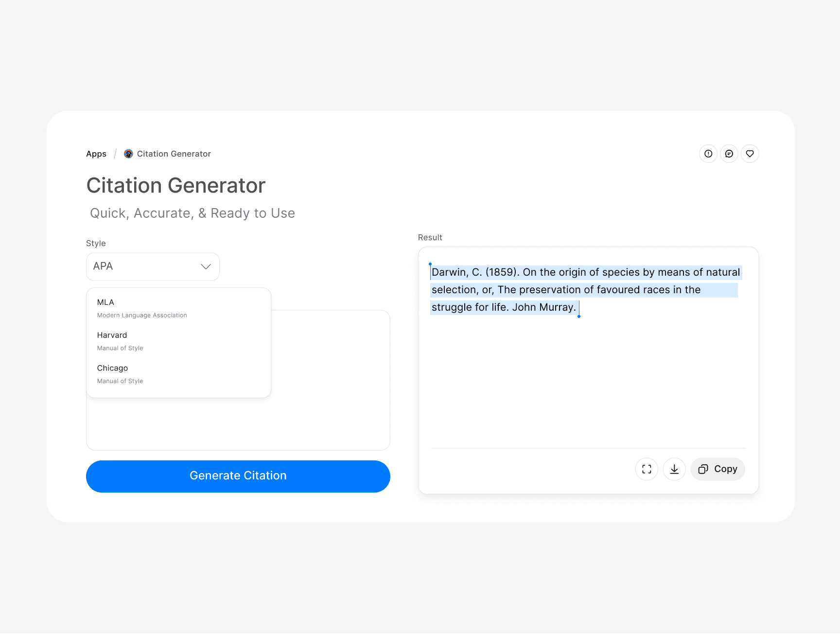Click the blue selection handle after John Murray
The image size is (840, 634).
pos(578,316)
